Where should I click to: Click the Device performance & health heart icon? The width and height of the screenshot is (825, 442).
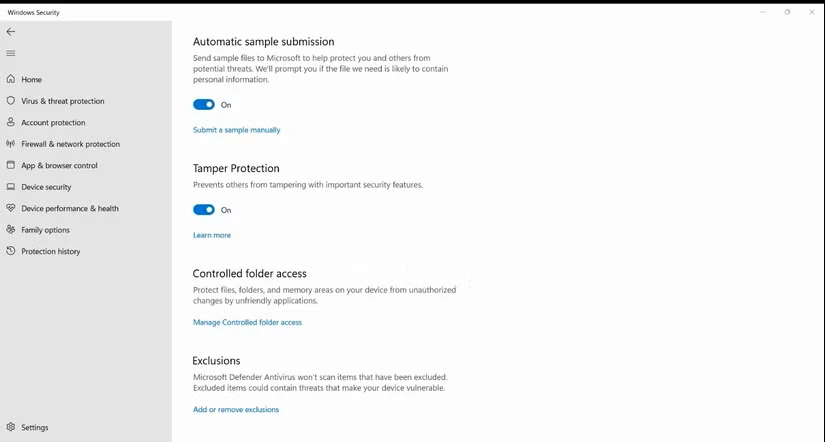tap(11, 208)
